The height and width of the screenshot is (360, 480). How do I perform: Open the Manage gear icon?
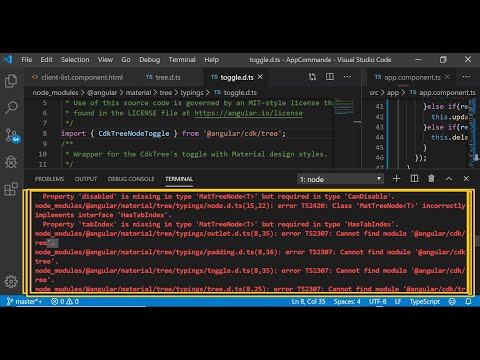(11, 281)
